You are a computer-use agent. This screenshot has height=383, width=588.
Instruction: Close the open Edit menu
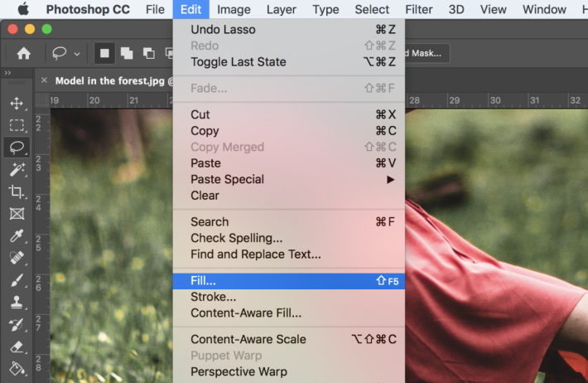(190, 9)
